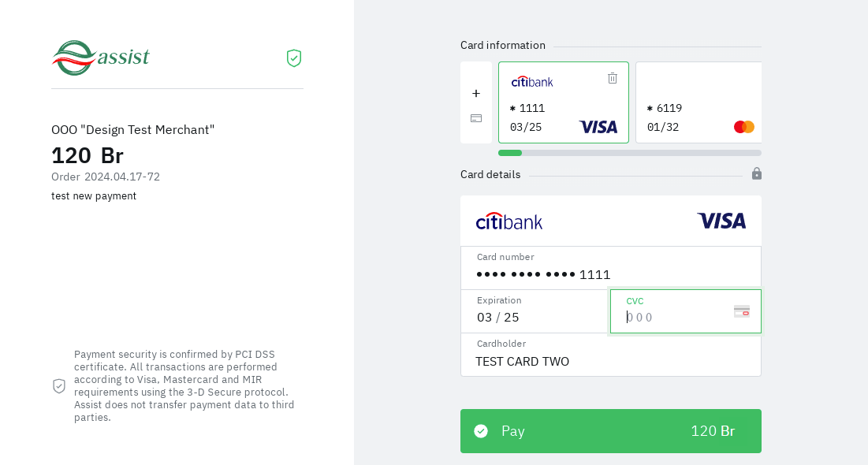Click the shield icon beside the PCI DSS text
Screen dimensions: 868x465
click(x=59, y=385)
